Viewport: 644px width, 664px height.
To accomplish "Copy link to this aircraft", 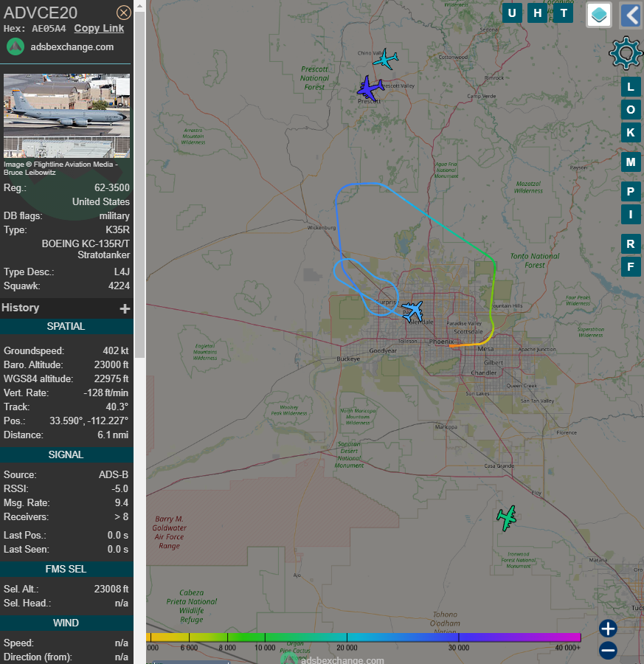I will point(99,28).
